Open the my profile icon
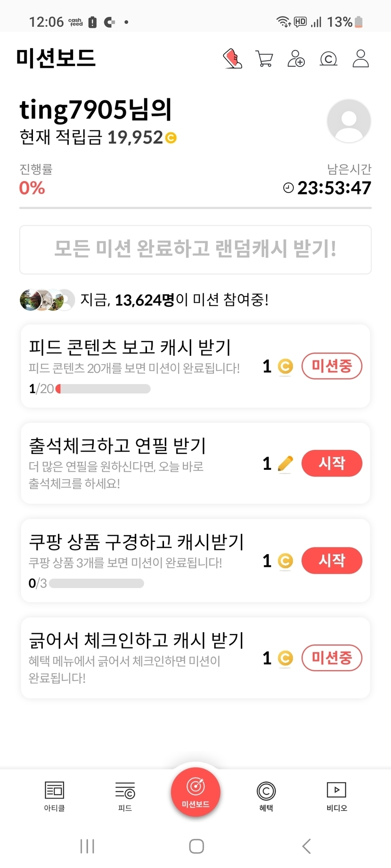This screenshot has height=868, width=391. (x=360, y=59)
